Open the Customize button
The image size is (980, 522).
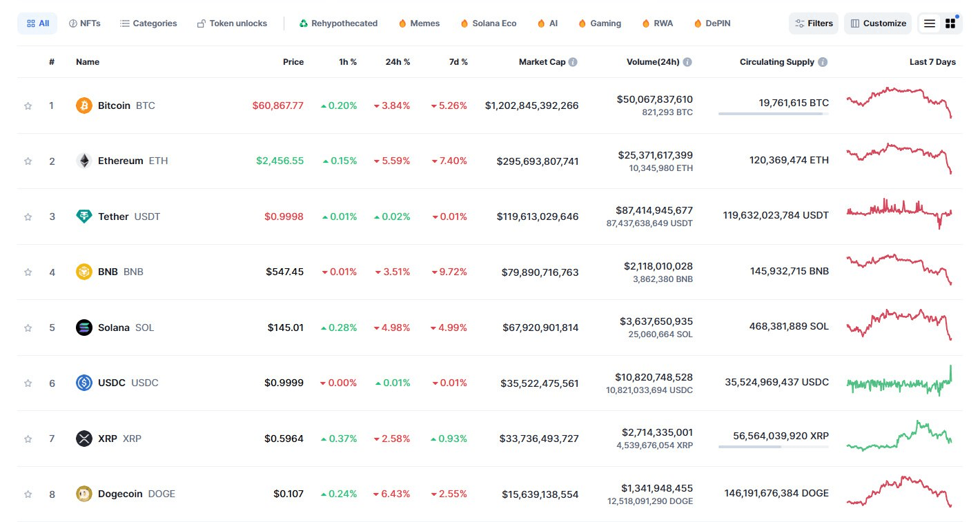tap(878, 23)
